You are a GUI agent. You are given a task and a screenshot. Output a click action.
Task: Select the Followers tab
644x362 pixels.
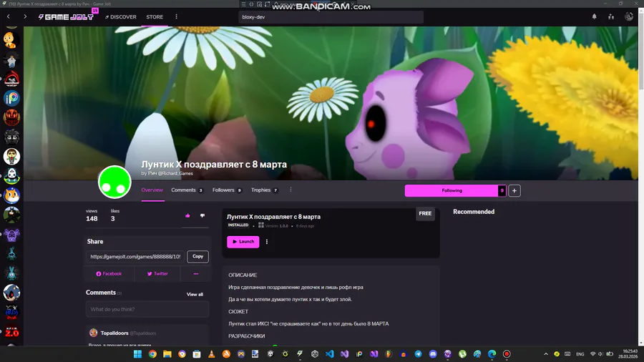pos(227,190)
